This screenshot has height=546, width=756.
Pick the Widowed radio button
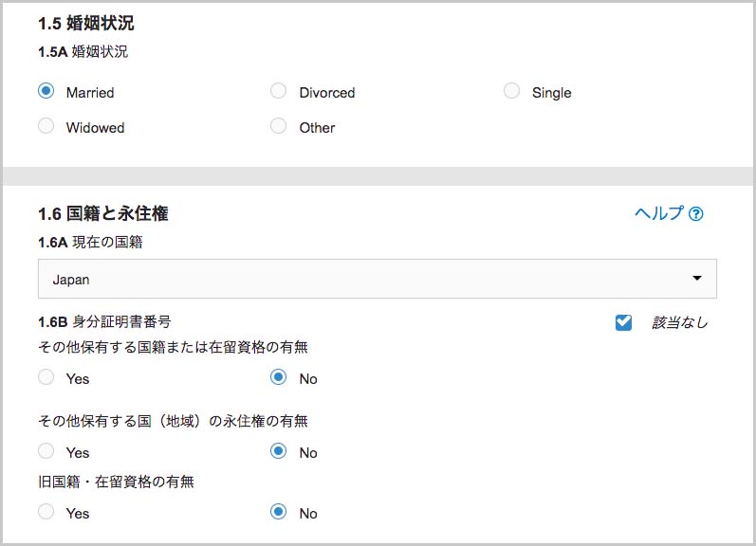(46, 126)
